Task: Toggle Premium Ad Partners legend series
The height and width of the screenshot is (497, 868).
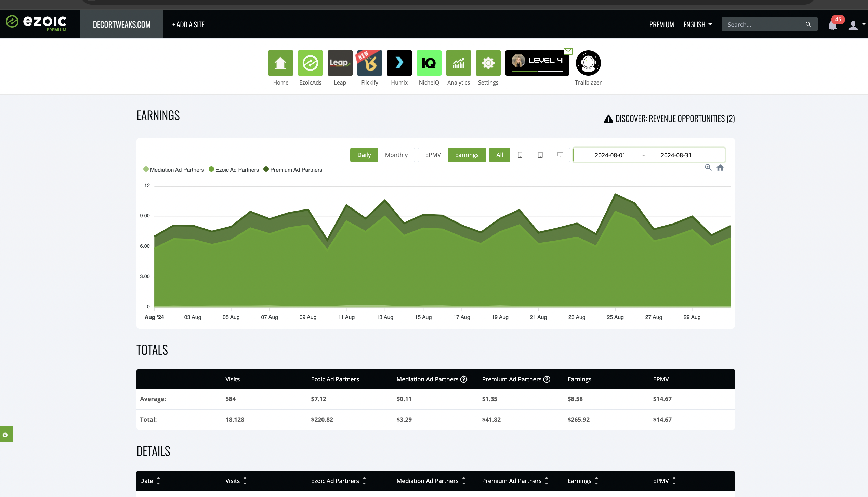Action: (293, 170)
